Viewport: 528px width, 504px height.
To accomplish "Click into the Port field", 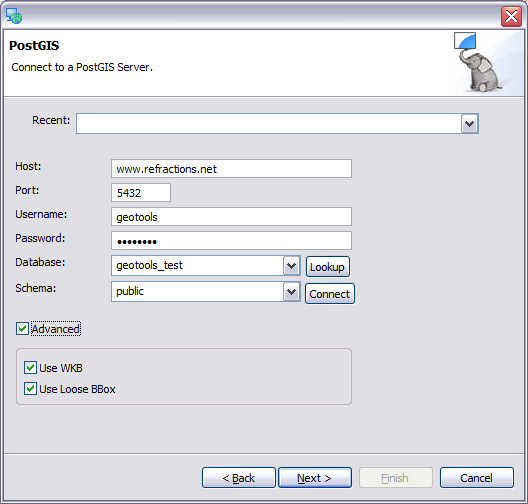I will click(x=141, y=193).
